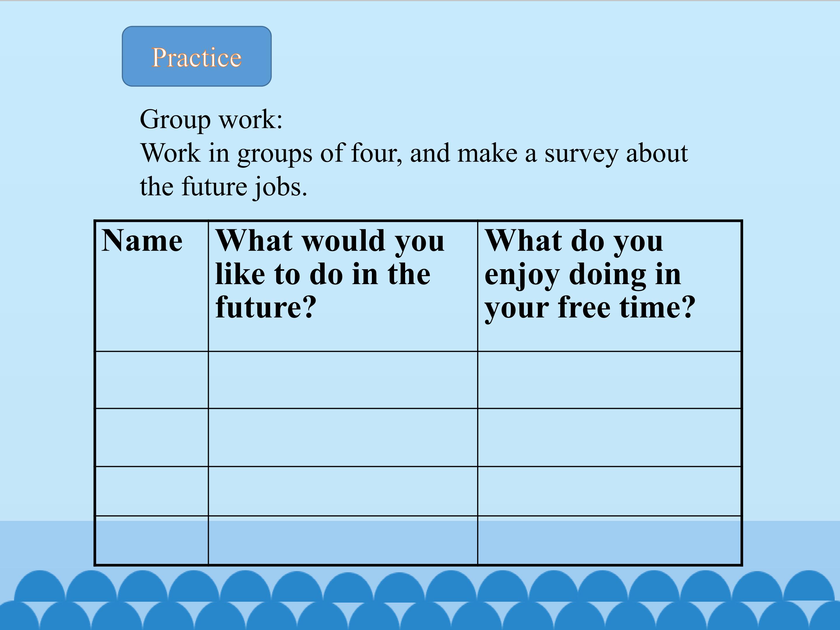Click first empty cell under future question

(x=342, y=380)
